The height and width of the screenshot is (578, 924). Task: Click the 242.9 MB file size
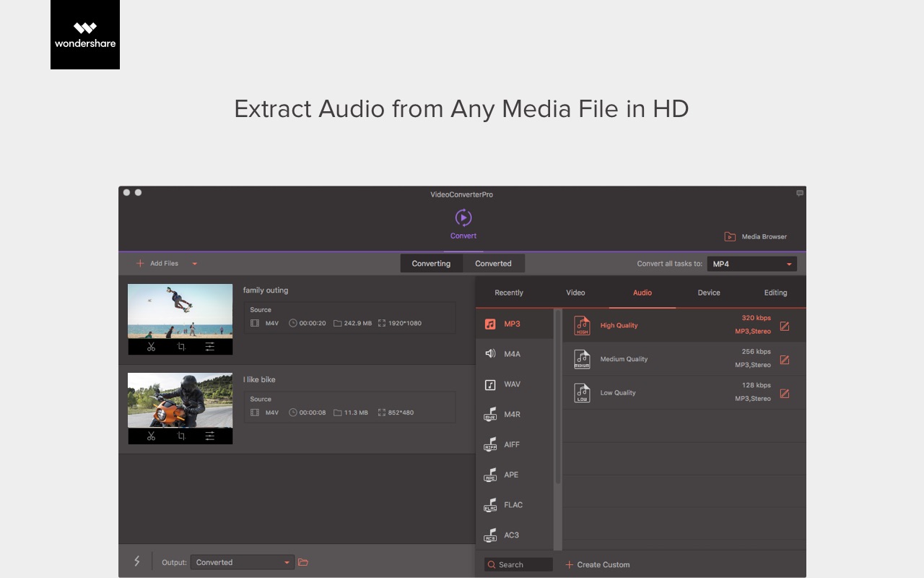point(358,323)
